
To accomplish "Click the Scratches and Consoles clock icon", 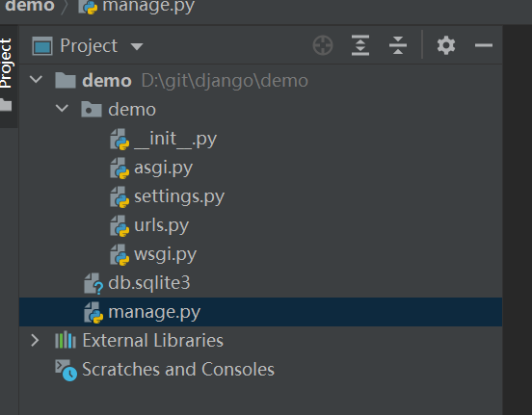I will click(66, 371).
